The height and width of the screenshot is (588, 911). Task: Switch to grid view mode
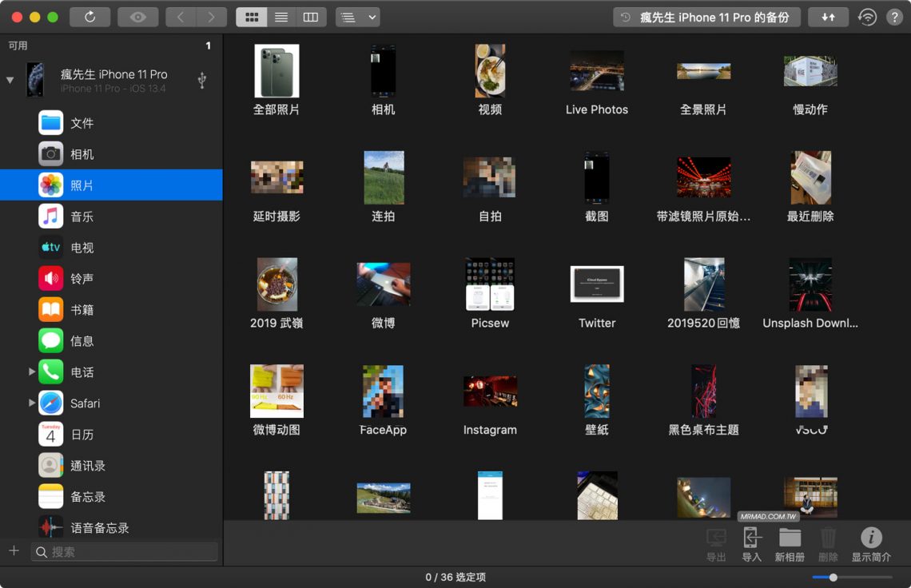tap(251, 16)
